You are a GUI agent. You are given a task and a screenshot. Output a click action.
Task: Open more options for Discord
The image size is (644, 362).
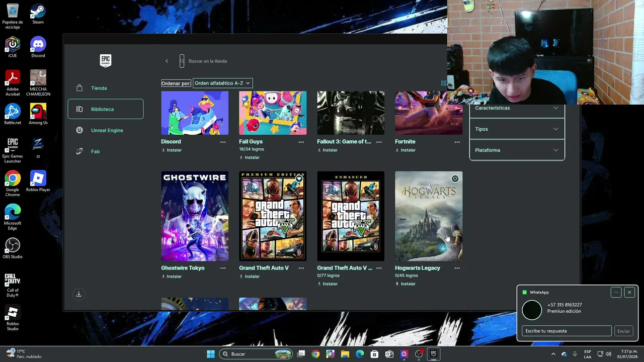[223, 142]
